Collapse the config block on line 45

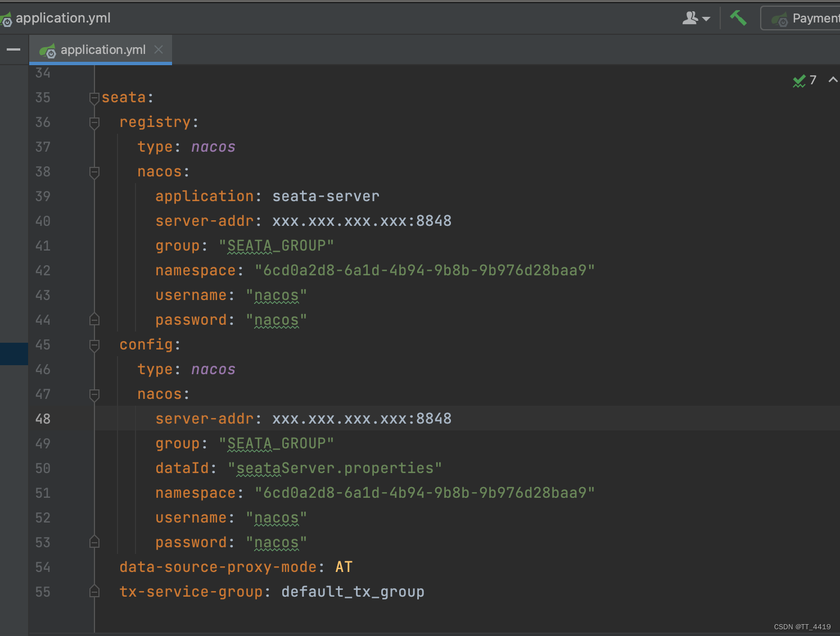pyautogui.click(x=94, y=345)
